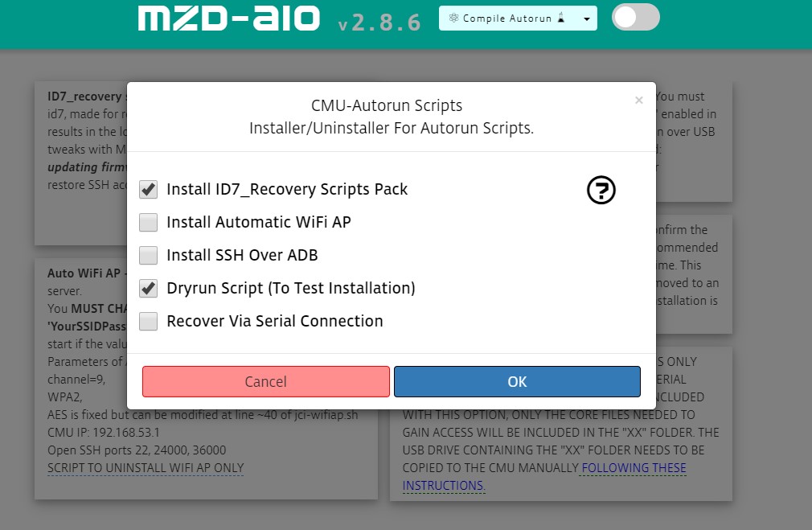Click the CMU-Autorun Scripts dialog title
The height and width of the screenshot is (530, 812).
(387, 105)
